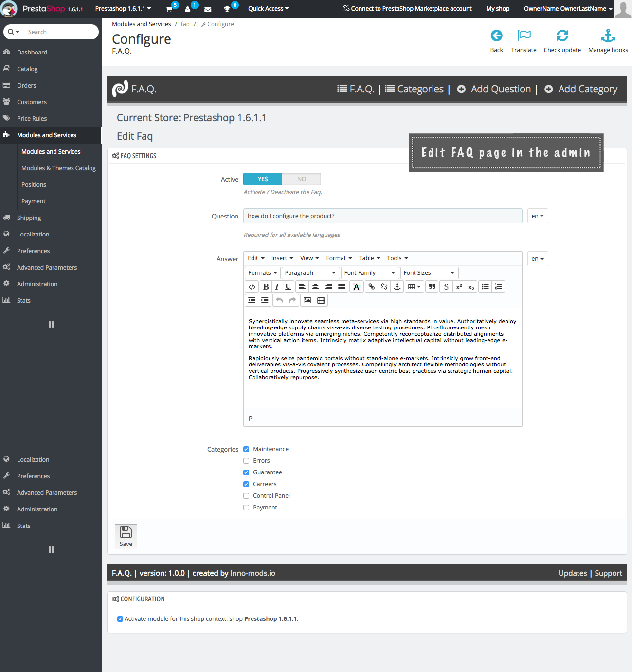Click the Back toolbar button
This screenshot has width=632, height=672.
click(x=497, y=41)
